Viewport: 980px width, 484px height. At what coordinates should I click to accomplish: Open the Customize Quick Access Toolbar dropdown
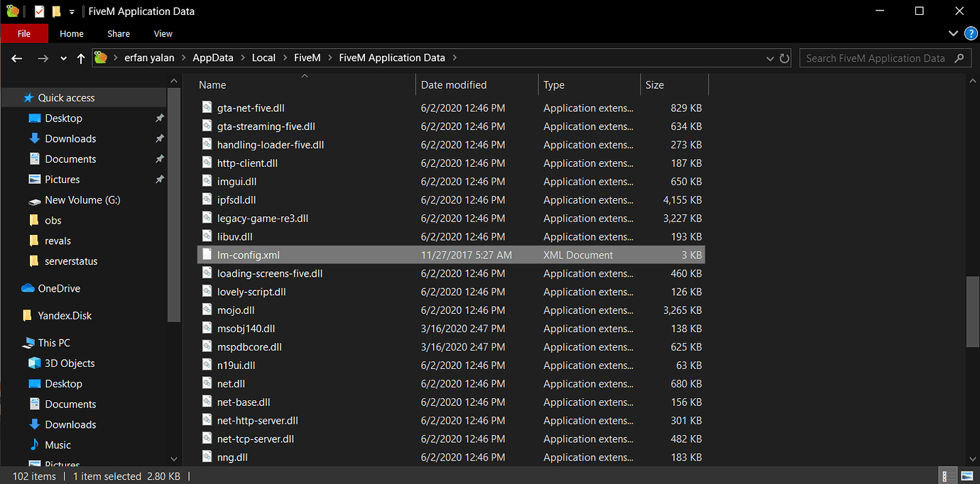click(71, 11)
